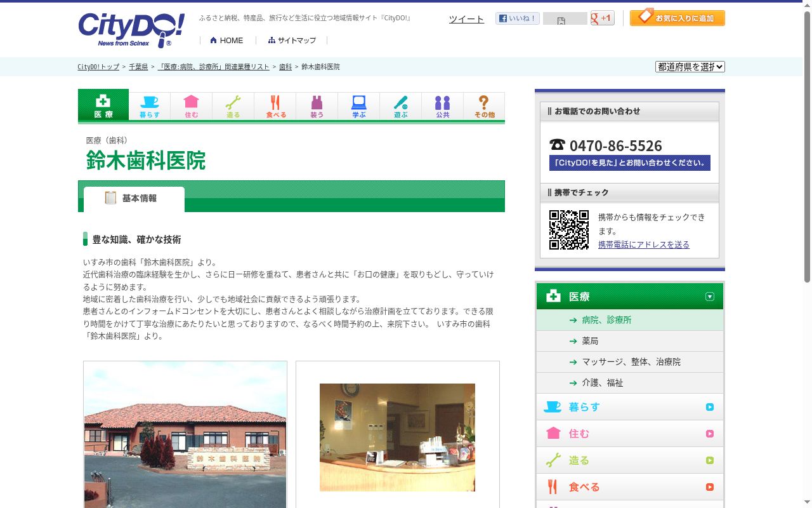Open the 公共 people icon category

[443, 106]
